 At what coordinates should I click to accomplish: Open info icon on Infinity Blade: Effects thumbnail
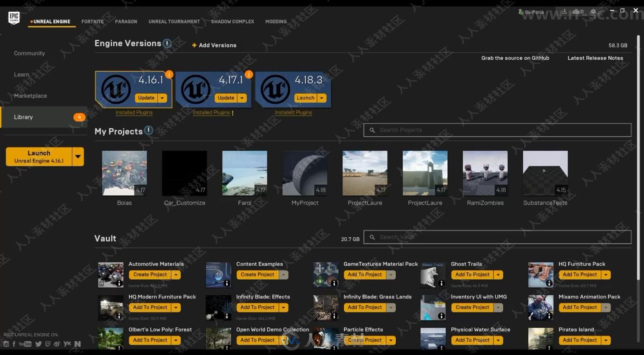click(x=227, y=316)
